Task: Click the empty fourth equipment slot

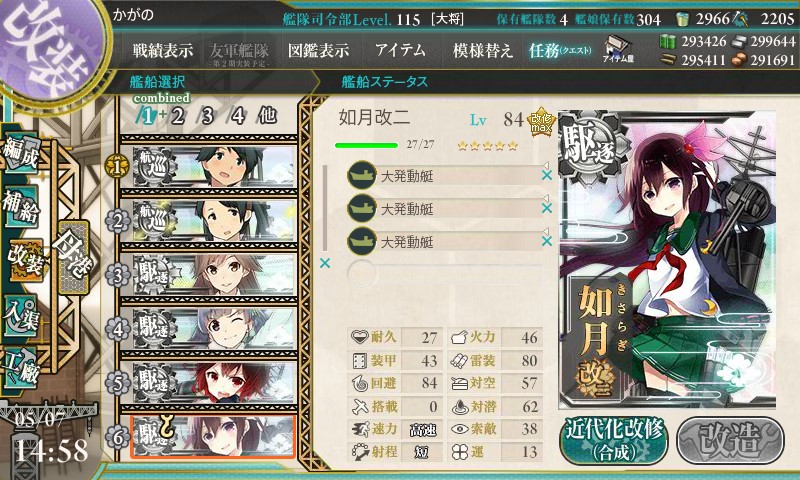Action: (444, 274)
